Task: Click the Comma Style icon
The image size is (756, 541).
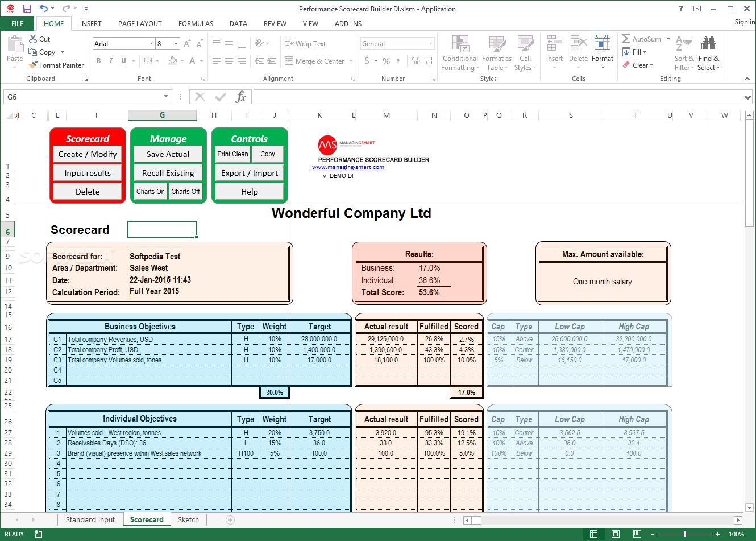Action: (x=398, y=61)
